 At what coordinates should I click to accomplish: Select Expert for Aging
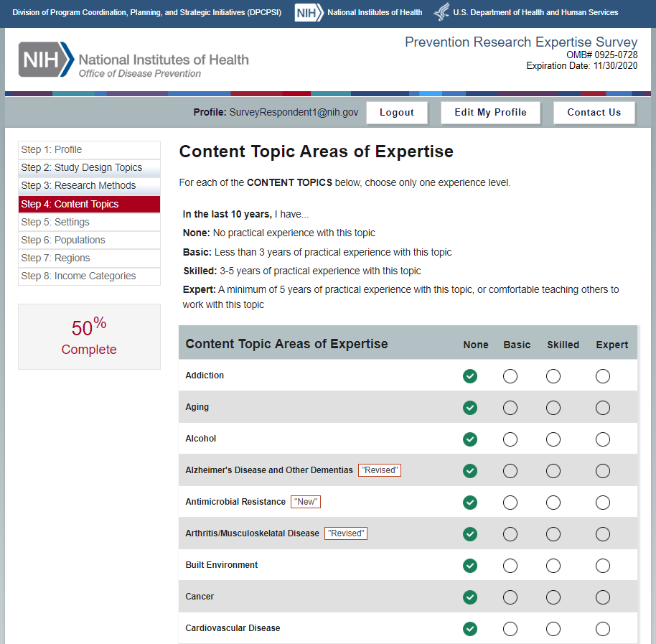click(x=603, y=408)
